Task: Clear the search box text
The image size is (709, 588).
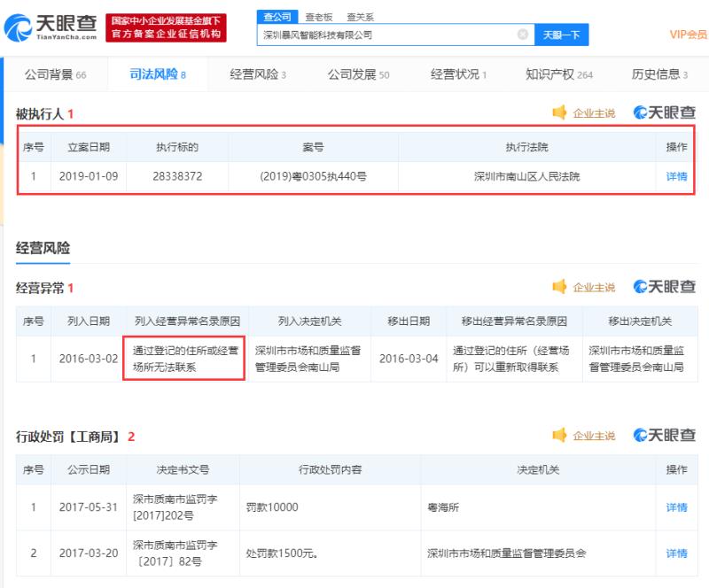Action: click(522, 35)
